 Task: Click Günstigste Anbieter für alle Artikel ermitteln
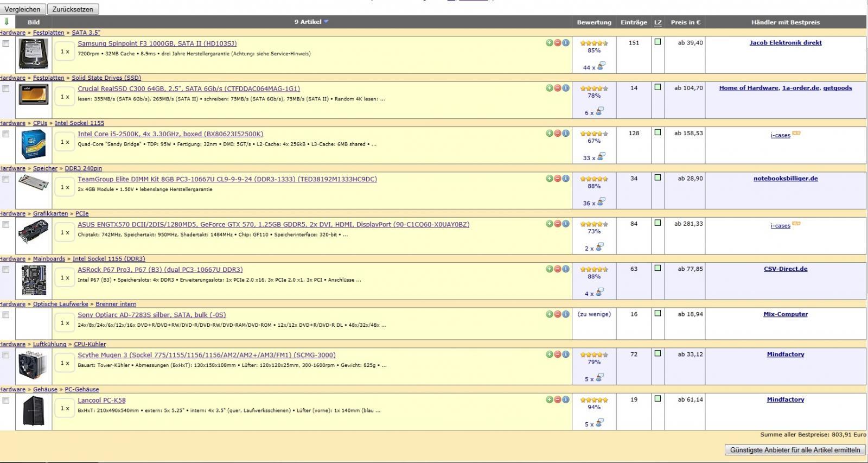click(x=795, y=450)
